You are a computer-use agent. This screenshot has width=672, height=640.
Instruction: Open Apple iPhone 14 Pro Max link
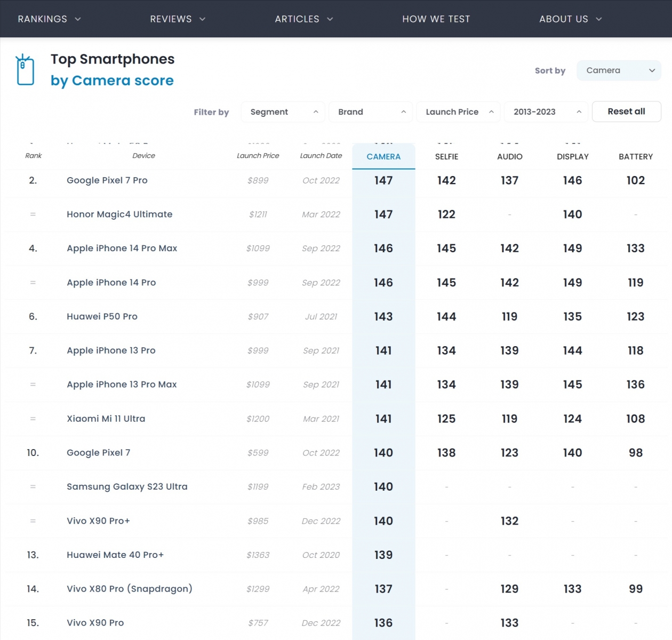click(x=122, y=249)
